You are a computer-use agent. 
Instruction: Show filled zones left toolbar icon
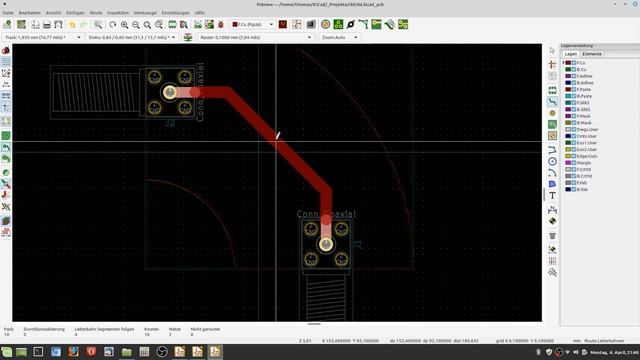(6, 136)
